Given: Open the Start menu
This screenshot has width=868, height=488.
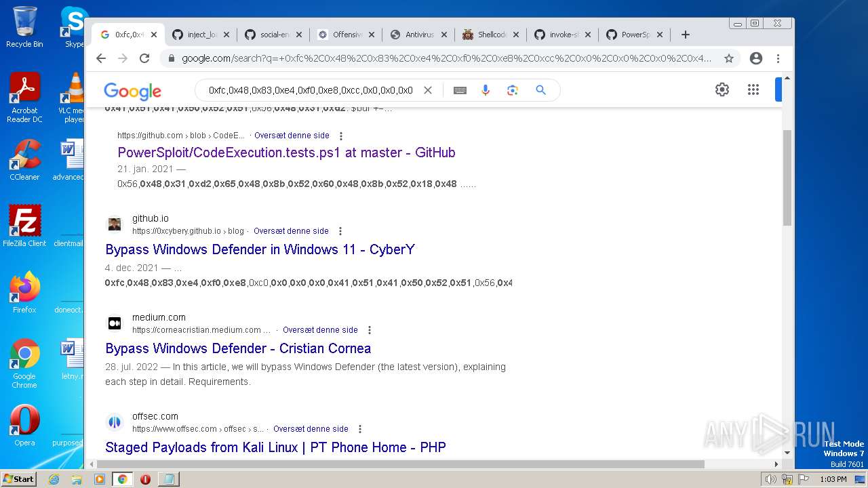Looking at the screenshot, I should [18, 479].
